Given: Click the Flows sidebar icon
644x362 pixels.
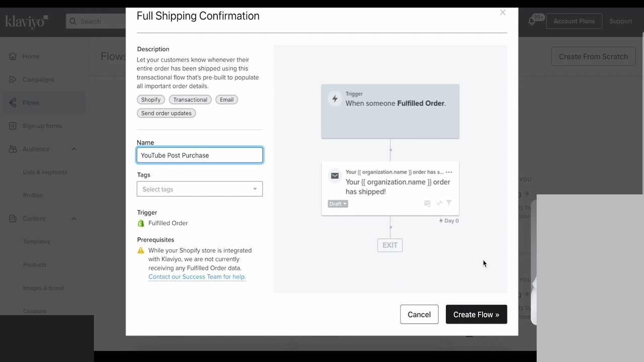Looking at the screenshot, I should [x=13, y=103].
